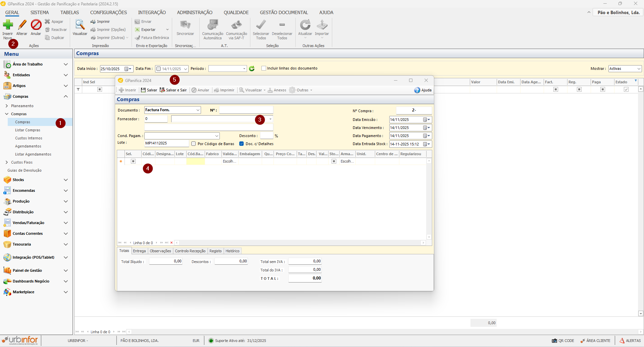Click the Salvar e Sair button

[x=173, y=90]
